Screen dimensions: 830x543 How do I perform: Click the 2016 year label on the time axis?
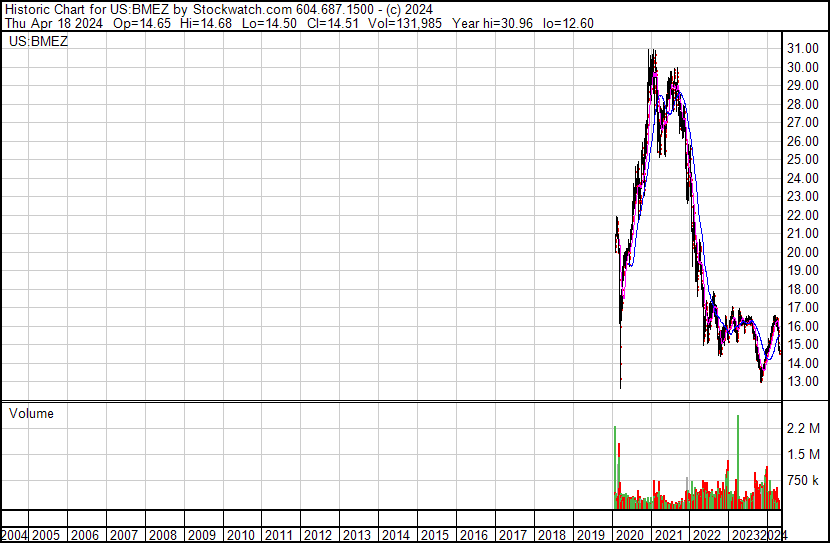(x=473, y=534)
